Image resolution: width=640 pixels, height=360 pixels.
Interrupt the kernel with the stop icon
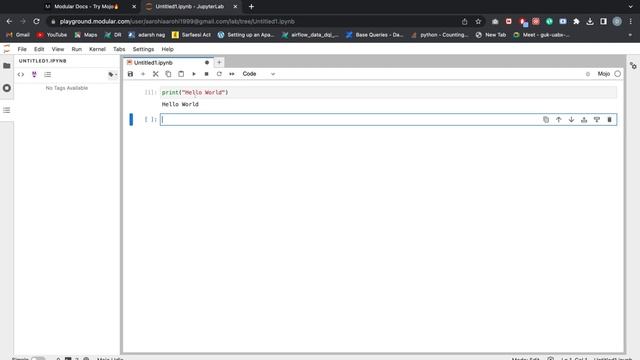point(207,74)
